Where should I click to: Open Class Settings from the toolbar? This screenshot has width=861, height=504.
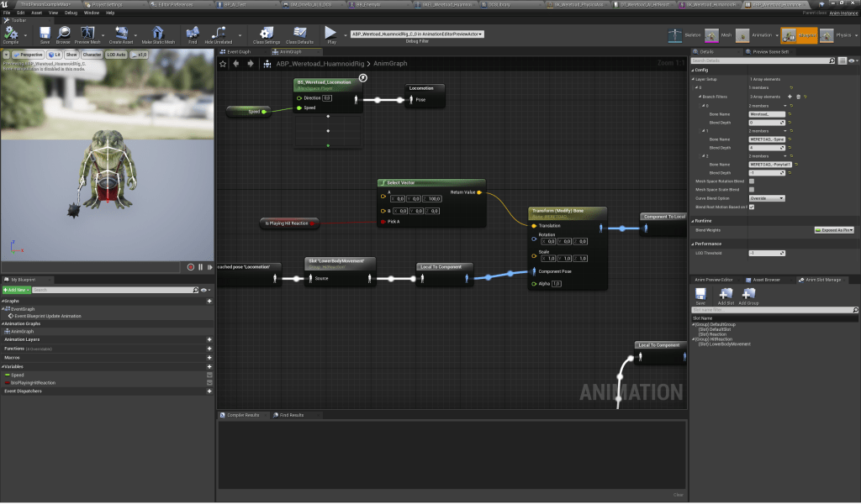(x=266, y=34)
